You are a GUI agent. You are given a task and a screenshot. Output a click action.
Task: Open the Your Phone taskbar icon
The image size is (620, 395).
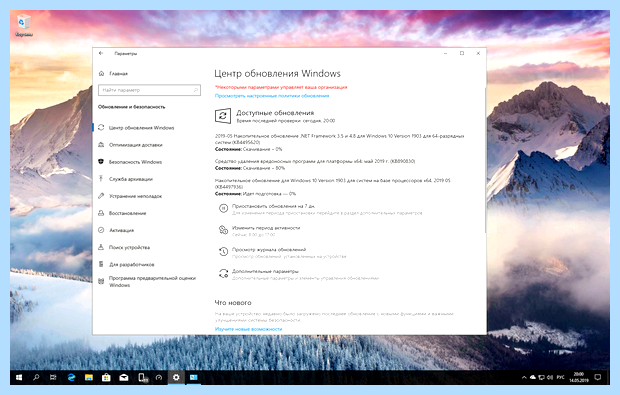click(142, 377)
